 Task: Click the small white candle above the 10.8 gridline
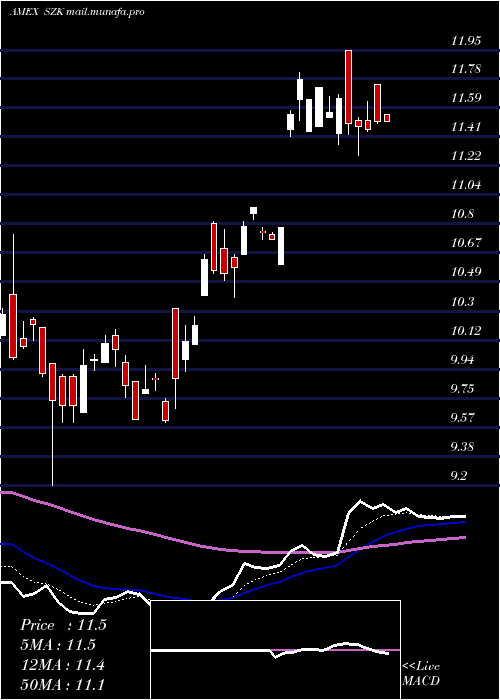pos(254,211)
